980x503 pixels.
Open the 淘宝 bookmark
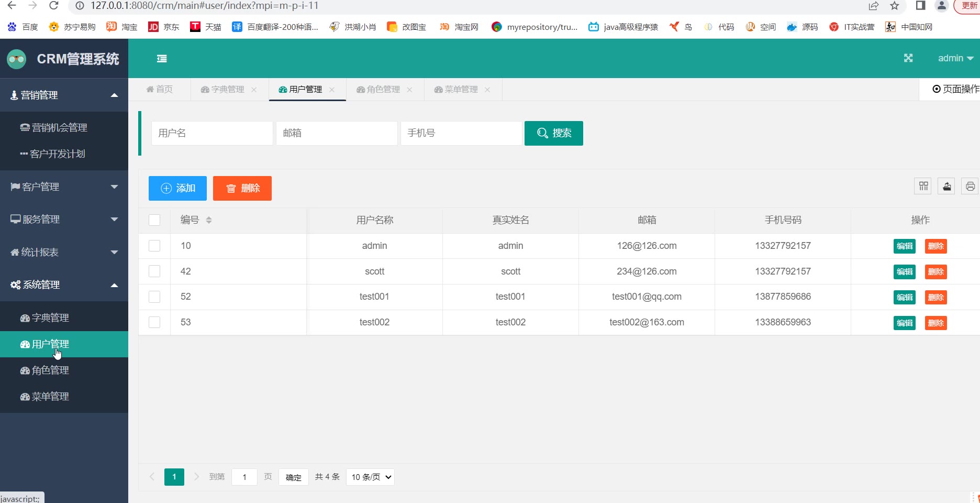tap(122, 27)
